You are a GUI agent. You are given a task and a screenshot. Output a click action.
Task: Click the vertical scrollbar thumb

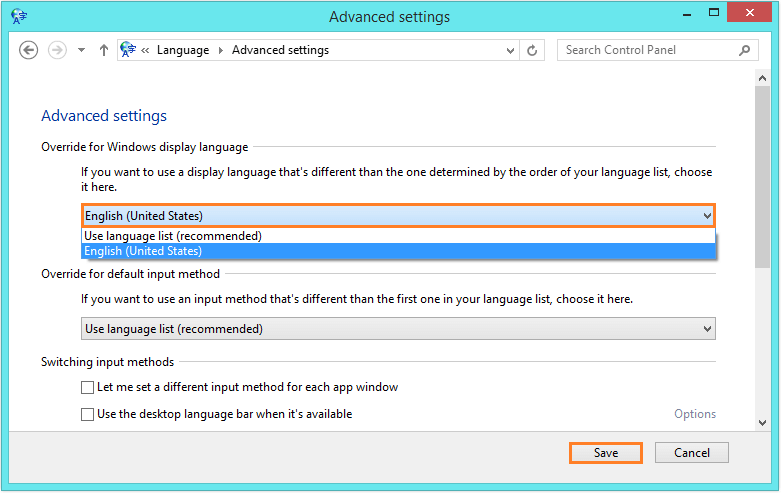(762, 177)
